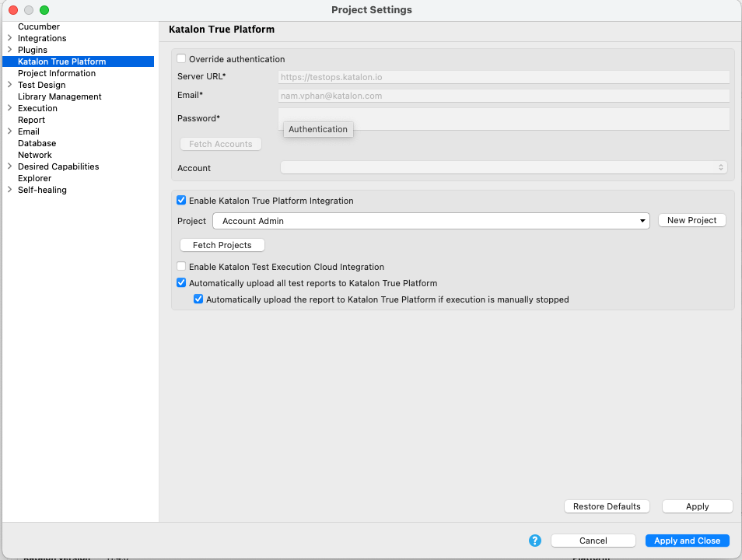Image resolution: width=742 pixels, height=560 pixels.
Task: Click the Fetch Accounts button
Action: (x=221, y=144)
